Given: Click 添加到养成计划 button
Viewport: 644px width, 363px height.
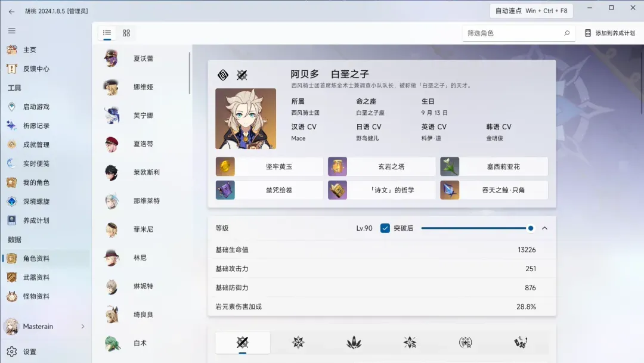Looking at the screenshot, I should [609, 33].
